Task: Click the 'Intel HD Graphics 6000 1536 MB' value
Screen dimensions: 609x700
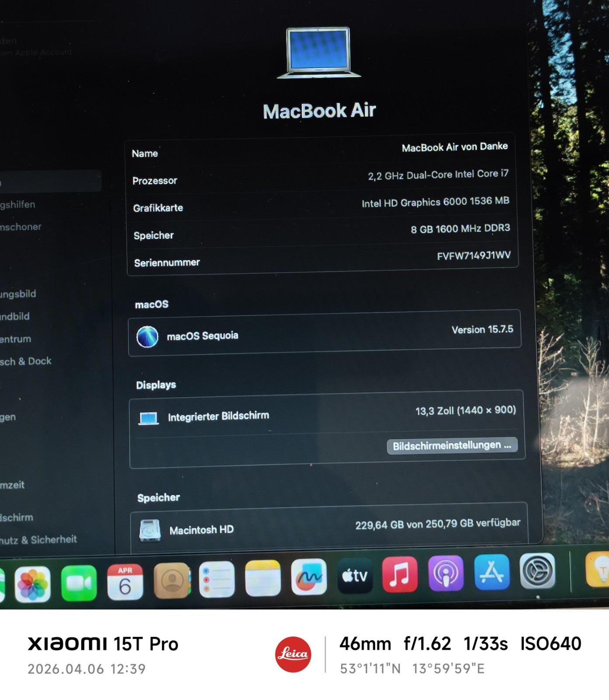Action: tap(435, 202)
